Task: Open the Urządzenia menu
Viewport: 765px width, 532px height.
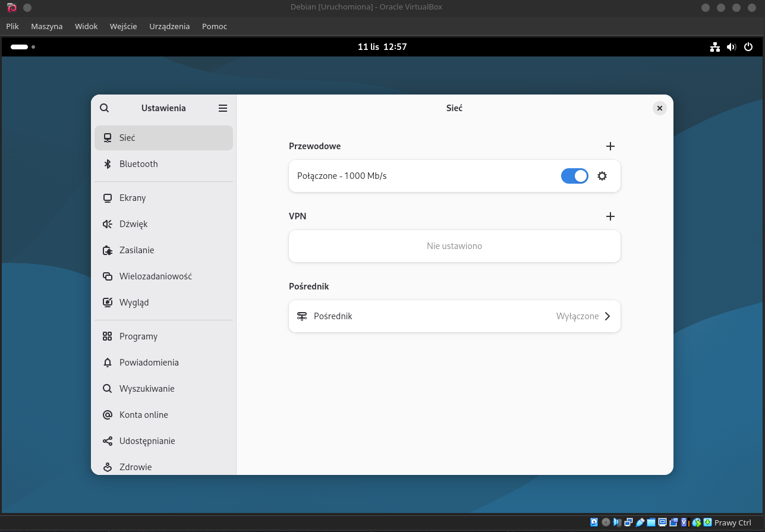Action: click(x=170, y=26)
